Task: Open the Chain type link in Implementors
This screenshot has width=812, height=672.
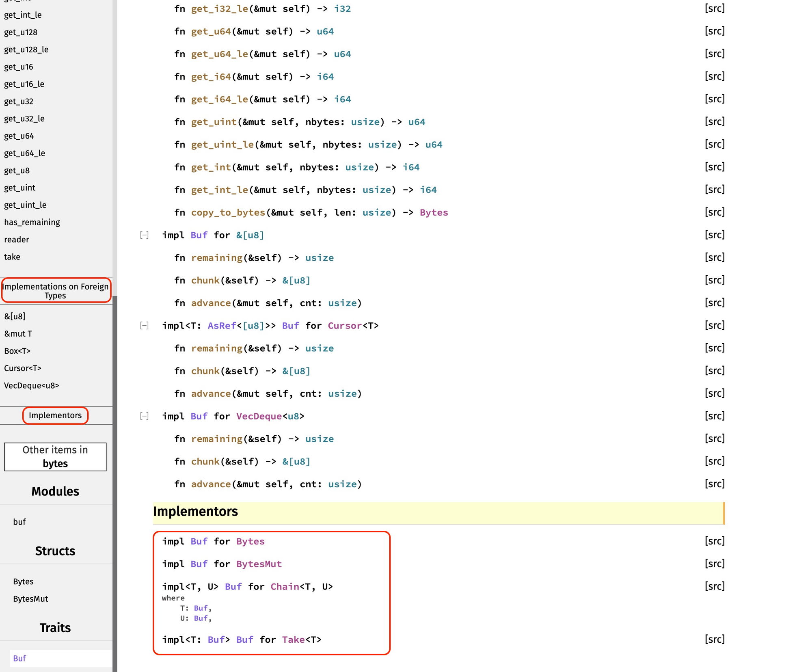Action: pos(285,587)
